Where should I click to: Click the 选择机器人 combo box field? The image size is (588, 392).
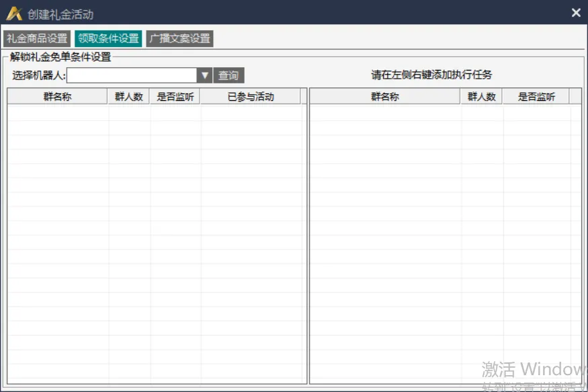pos(132,75)
